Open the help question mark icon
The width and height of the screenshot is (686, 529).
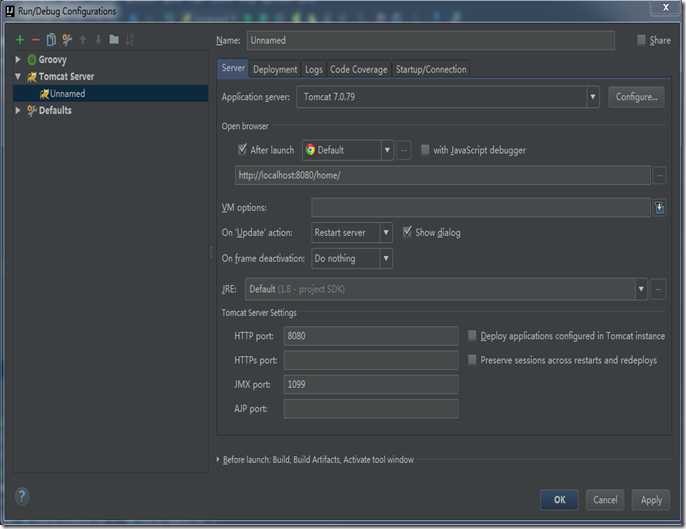click(22, 497)
